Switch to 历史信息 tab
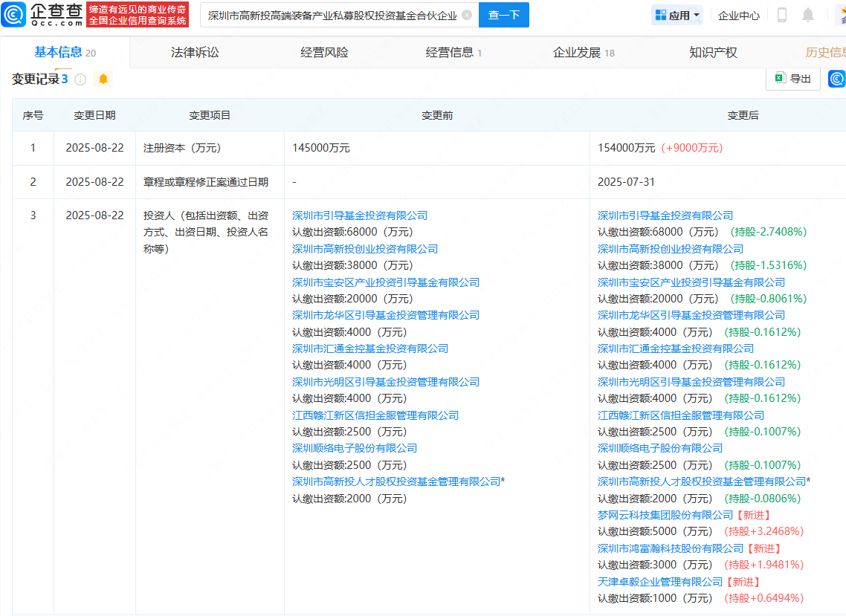The width and height of the screenshot is (846, 616). 825,52
